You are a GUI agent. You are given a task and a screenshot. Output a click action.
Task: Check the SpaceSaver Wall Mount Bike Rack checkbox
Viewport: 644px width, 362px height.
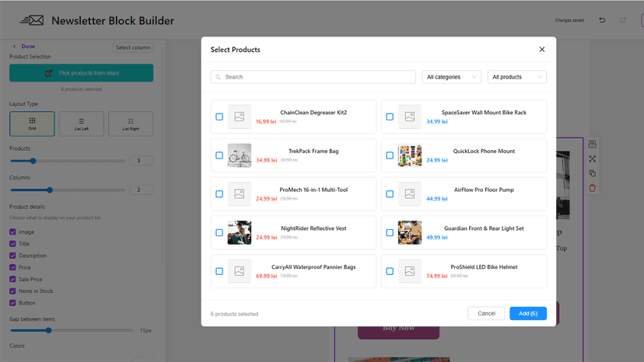tap(390, 117)
